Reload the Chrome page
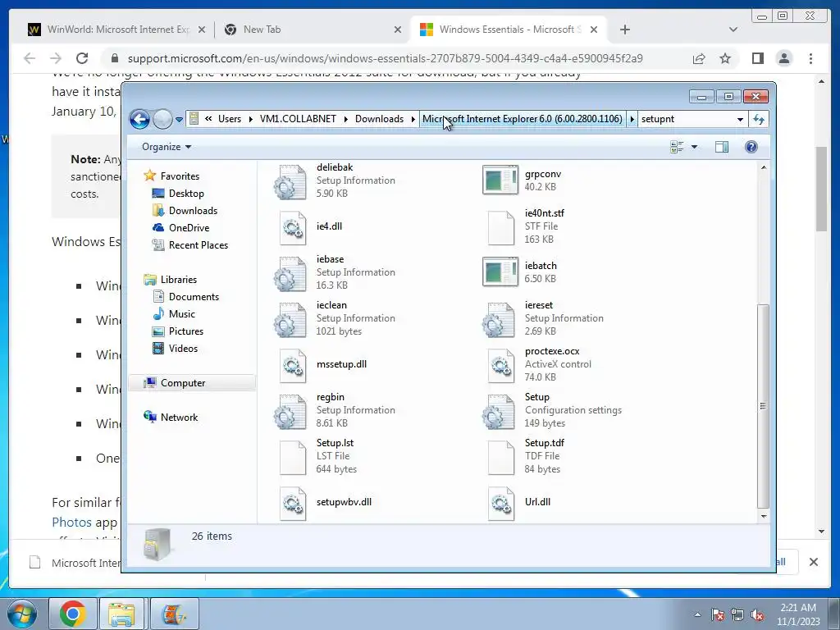This screenshot has width=840, height=630. point(82,58)
